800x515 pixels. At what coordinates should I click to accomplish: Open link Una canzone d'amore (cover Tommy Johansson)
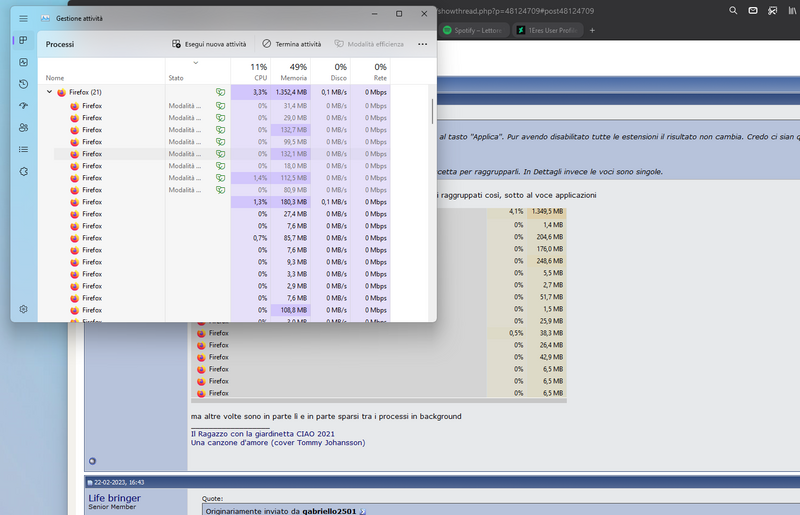click(x=278, y=443)
